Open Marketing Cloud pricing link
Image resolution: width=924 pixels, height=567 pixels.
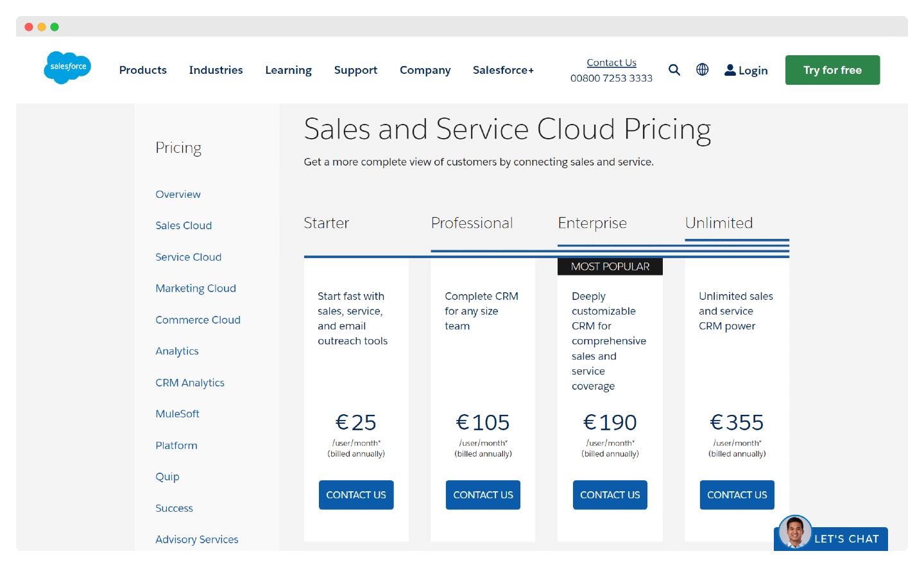click(196, 288)
